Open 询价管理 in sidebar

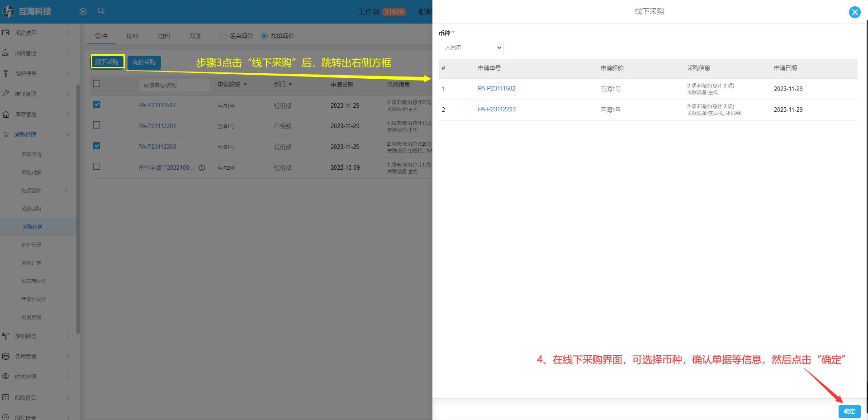point(31,245)
